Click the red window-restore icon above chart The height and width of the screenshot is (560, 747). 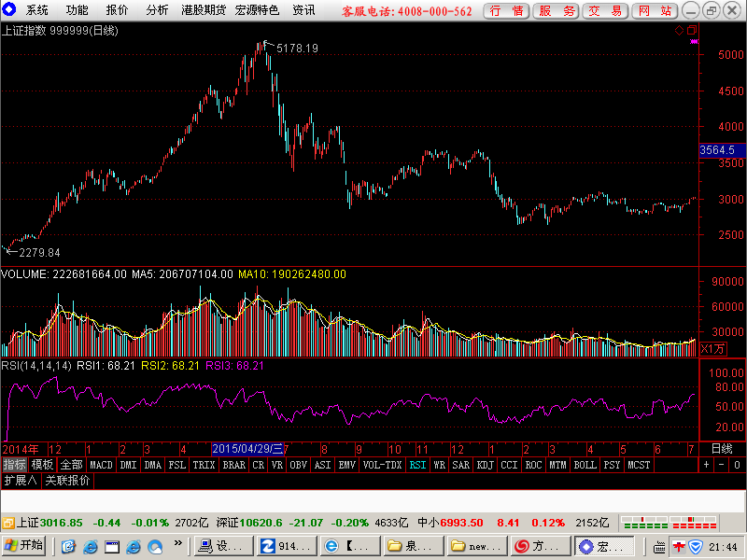[x=692, y=31]
